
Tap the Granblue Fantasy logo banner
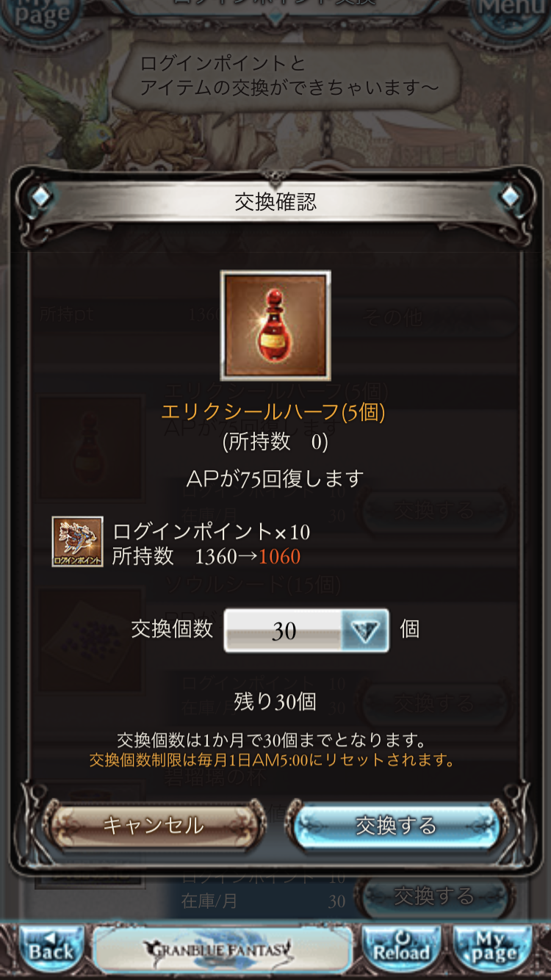click(223, 950)
